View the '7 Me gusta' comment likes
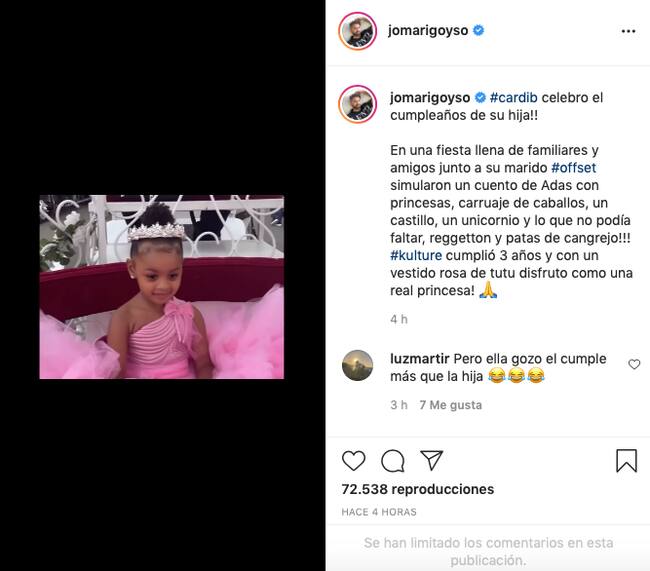The height and width of the screenshot is (571, 650). tap(451, 405)
